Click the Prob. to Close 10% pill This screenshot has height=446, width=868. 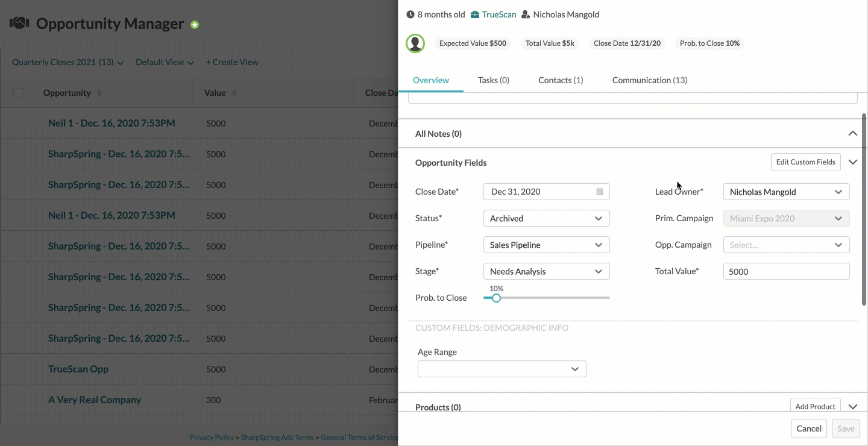point(709,43)
